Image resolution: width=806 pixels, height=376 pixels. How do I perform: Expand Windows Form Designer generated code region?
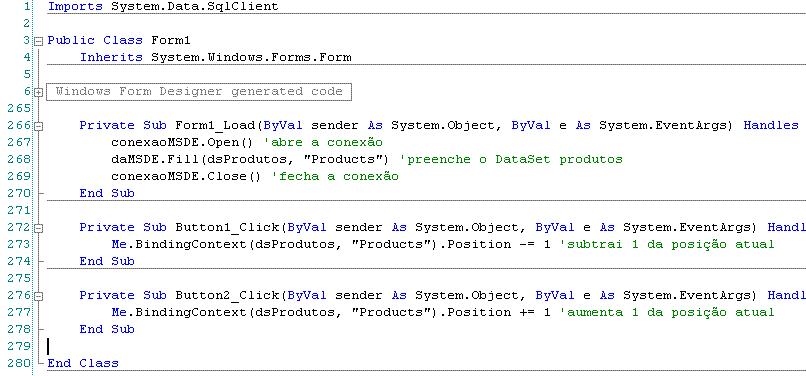(x=38, y=92)
